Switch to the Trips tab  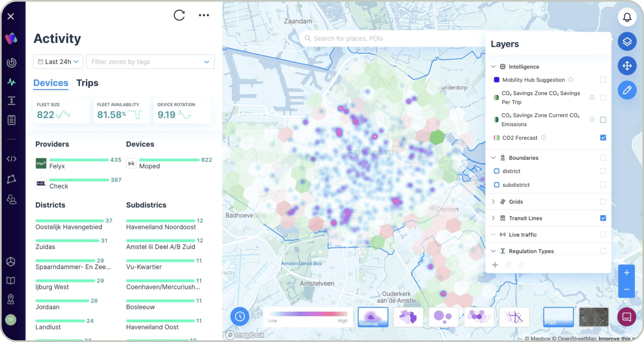click(x=87, y=83)
